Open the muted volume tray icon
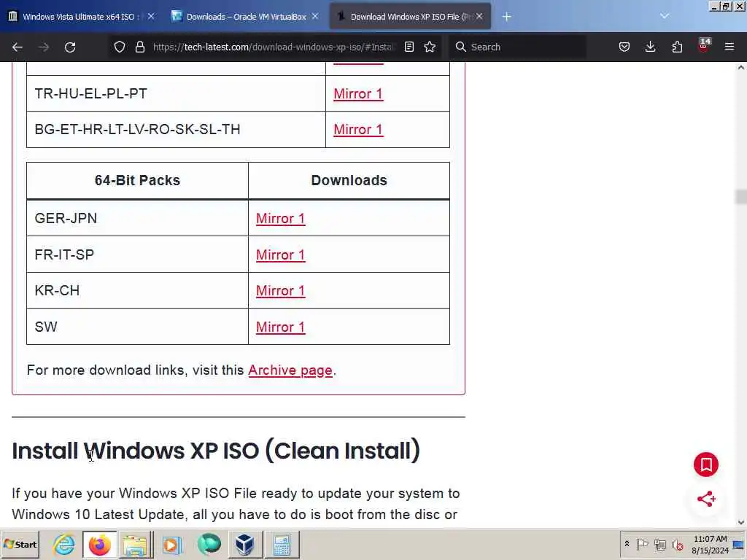The width and height of the screenshot is (747, 560). tap(677, 544)
